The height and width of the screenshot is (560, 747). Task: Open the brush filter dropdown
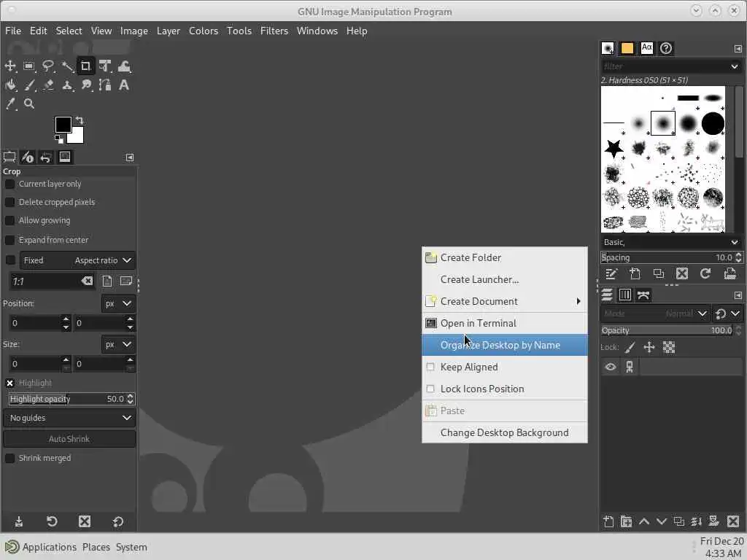pos(734,66)
